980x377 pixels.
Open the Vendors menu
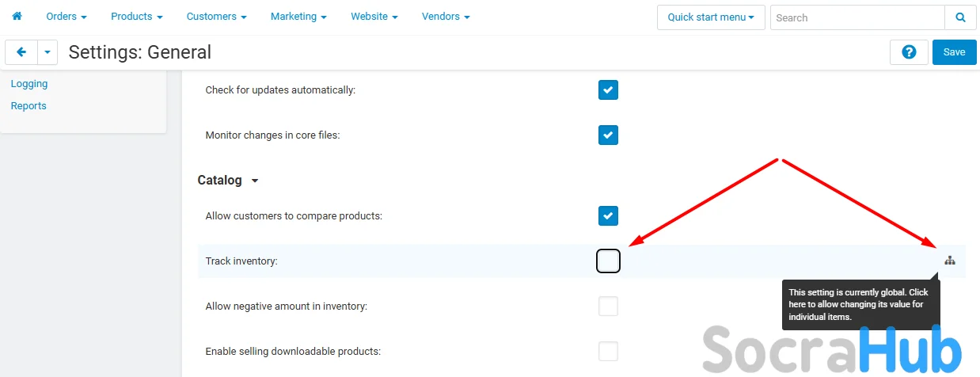pyautogui.click(x=446, y=17)
